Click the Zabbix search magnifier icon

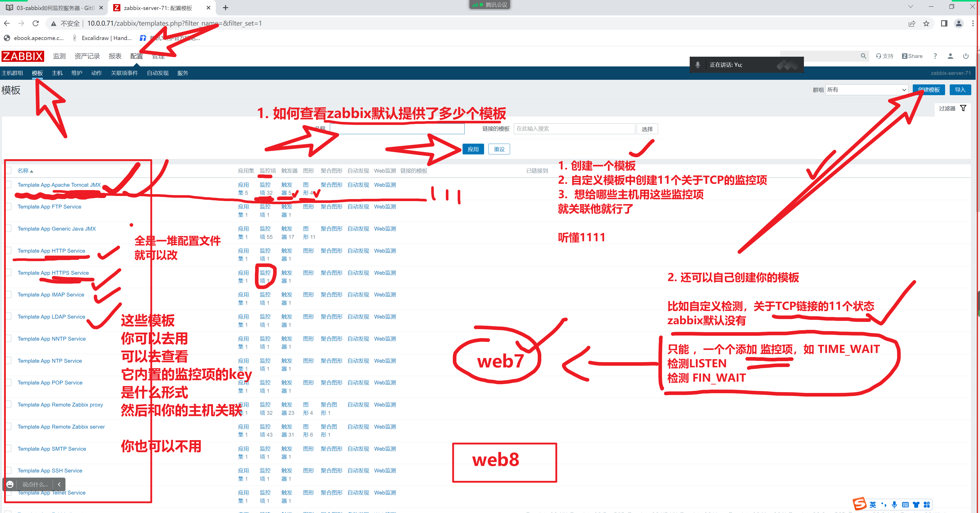[863, 56]
